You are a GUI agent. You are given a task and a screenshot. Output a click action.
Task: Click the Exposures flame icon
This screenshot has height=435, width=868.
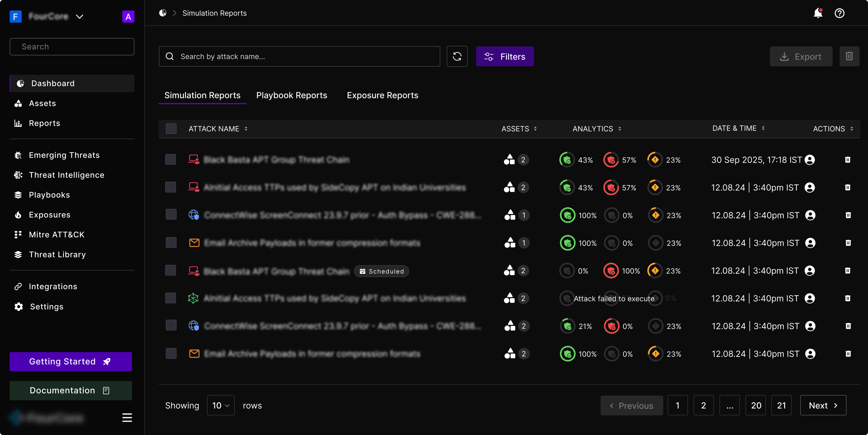18,215
